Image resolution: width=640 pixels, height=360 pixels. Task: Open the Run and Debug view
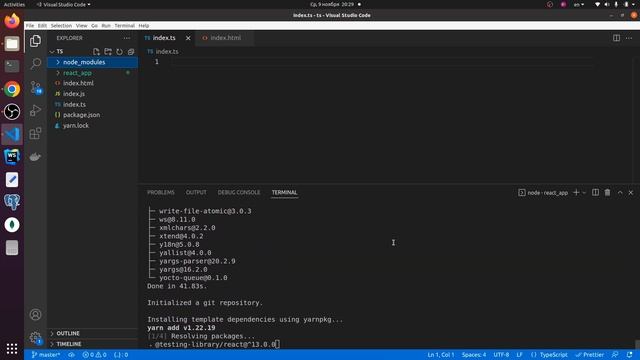(x=36, y=110)
